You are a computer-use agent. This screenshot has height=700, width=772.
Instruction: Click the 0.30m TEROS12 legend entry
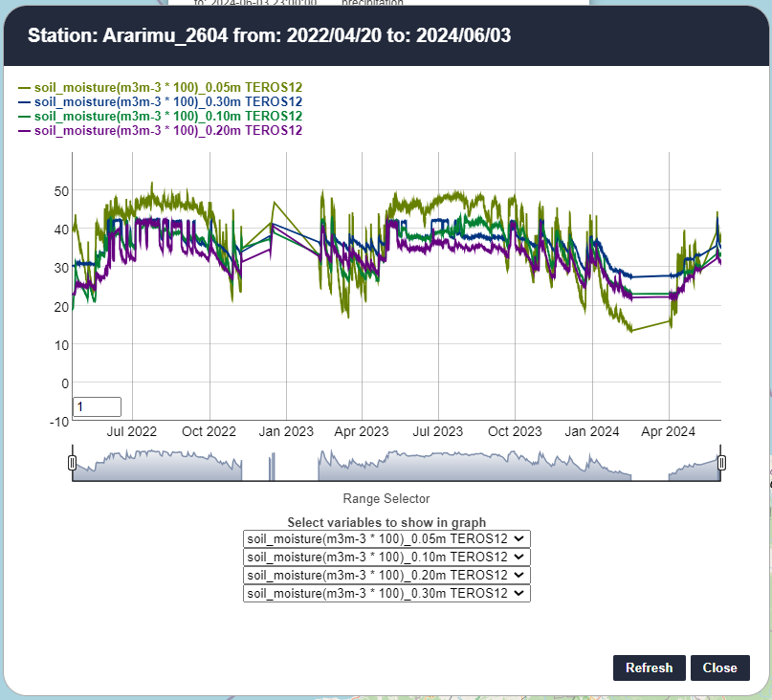click(161, 101)
